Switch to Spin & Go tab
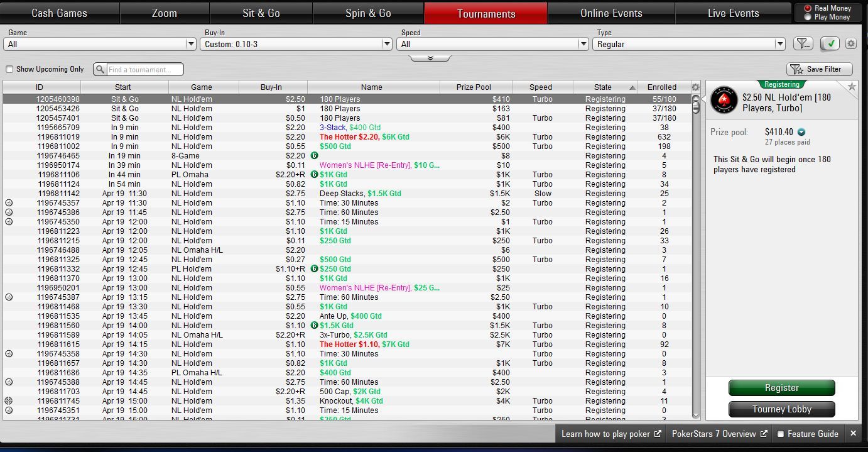The height and width of the screenshot is (452, 868). tap(368, 13)
